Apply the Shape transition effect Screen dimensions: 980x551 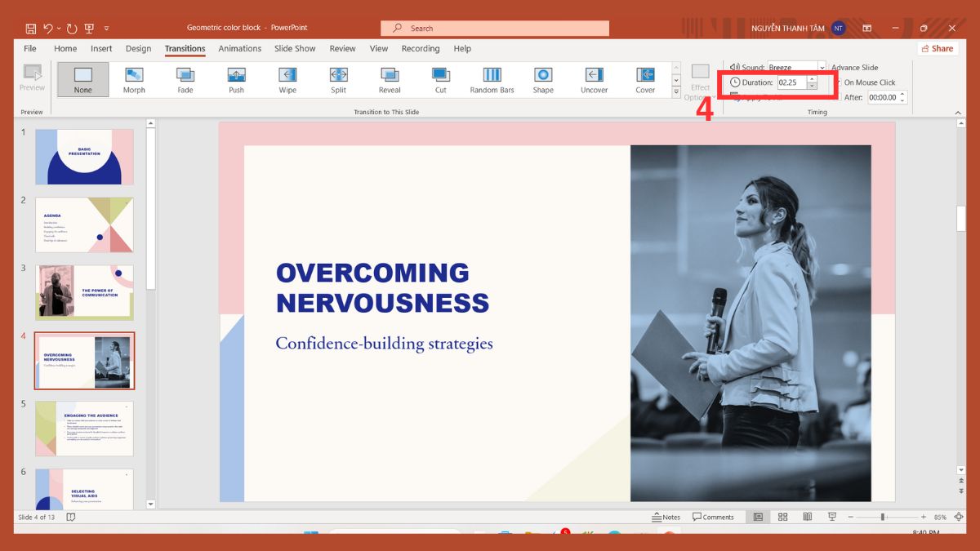point(543,79)
